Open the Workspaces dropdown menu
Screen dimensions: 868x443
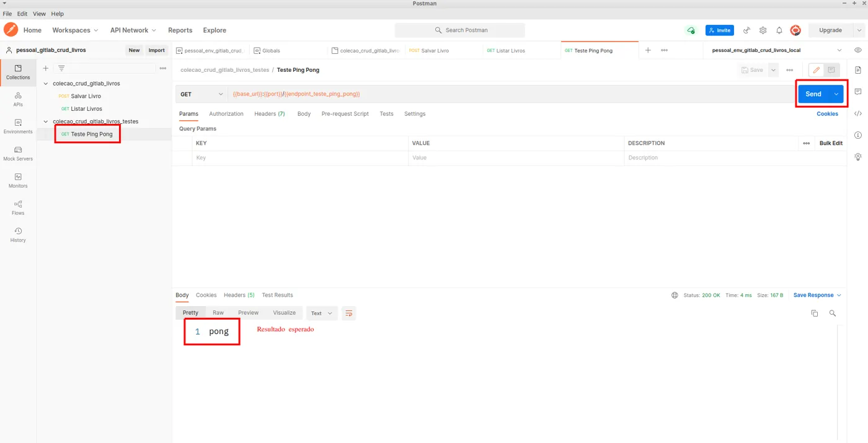click(x=75, y=30)
